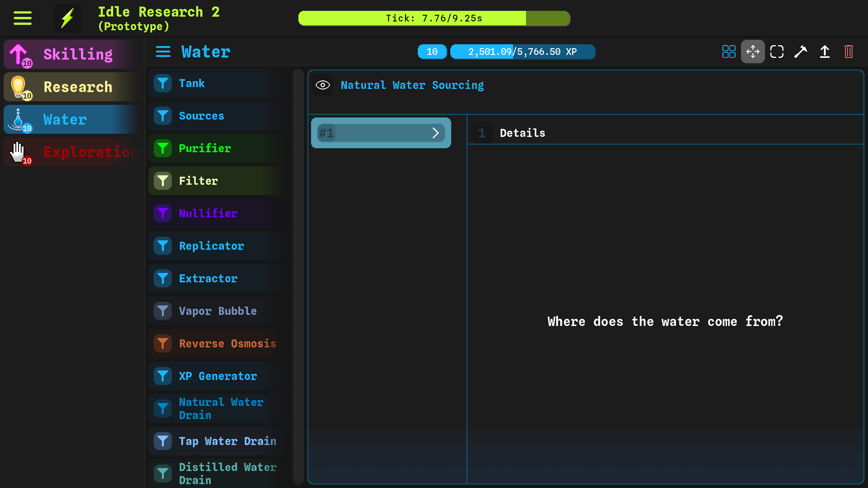Click the upload arrow icon
The width and height of the screenshot is (868, 488).
[825, 52]
